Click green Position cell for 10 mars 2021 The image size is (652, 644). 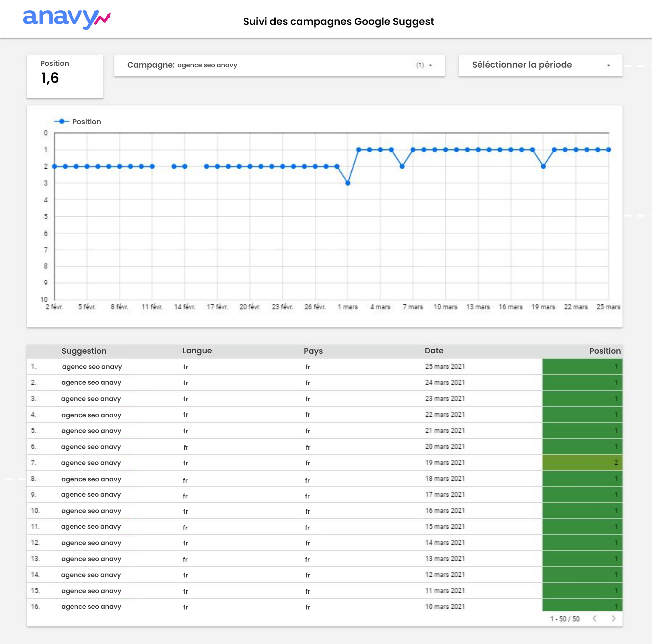582,605
